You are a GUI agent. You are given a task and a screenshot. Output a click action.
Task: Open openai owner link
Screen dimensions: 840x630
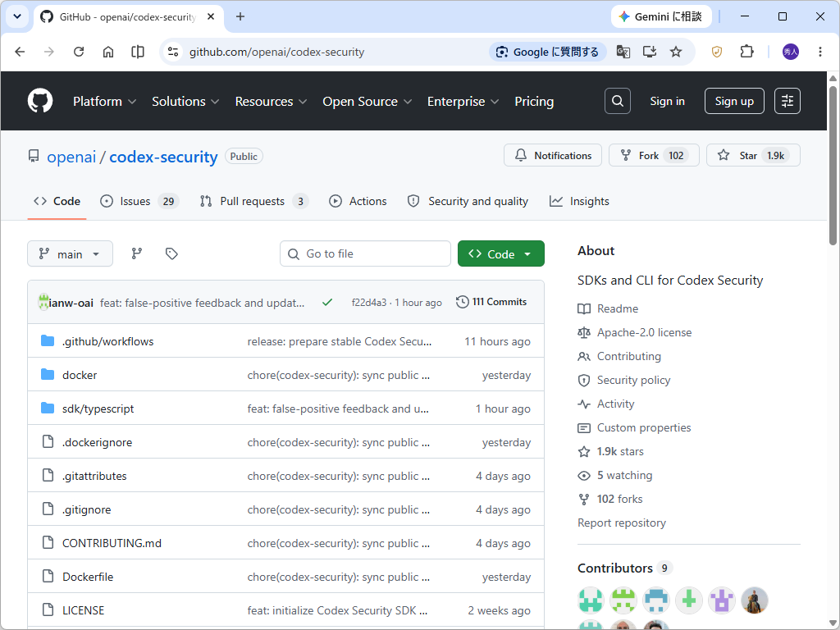tap(71, 157)
